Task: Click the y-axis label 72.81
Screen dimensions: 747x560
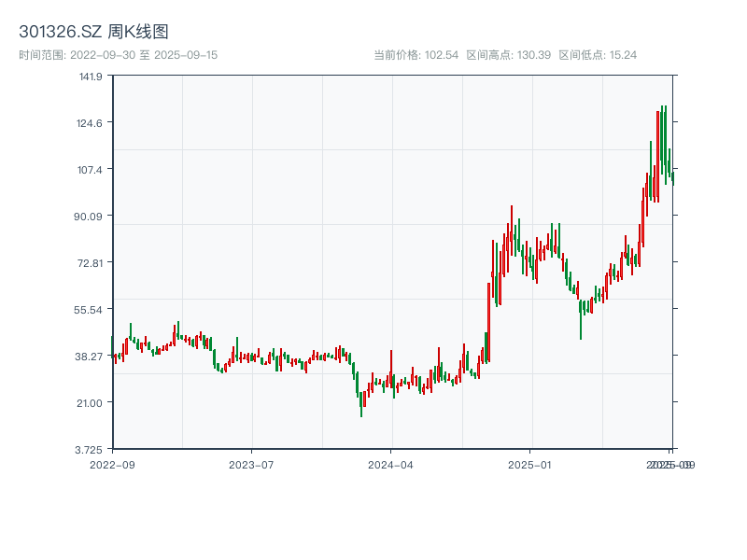Action: (90, 263)
